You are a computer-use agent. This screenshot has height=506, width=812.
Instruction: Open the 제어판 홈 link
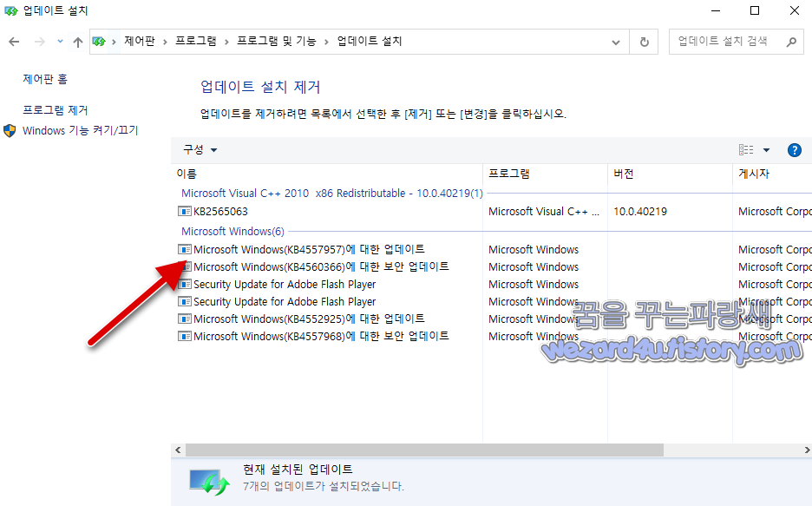[x=45, y=79]
